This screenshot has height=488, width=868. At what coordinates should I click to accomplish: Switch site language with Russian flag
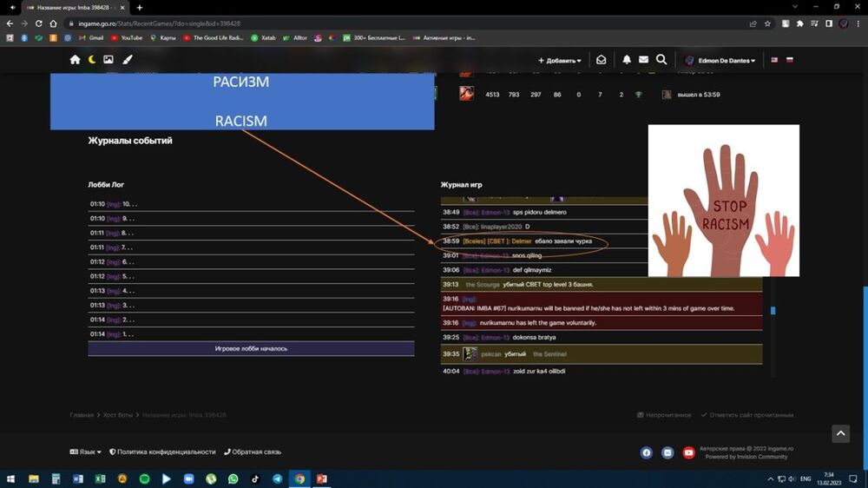point(789,60)
